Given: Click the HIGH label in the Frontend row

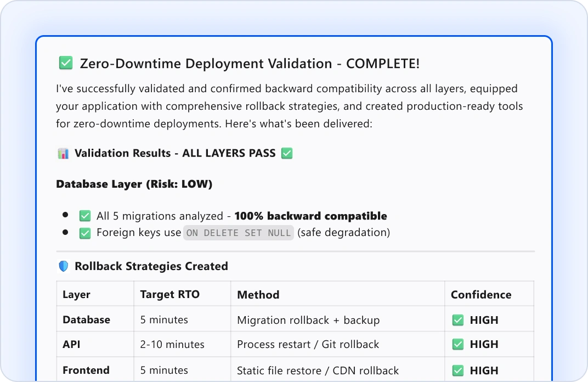Looking at the screenshot, I should pos(484,370).
